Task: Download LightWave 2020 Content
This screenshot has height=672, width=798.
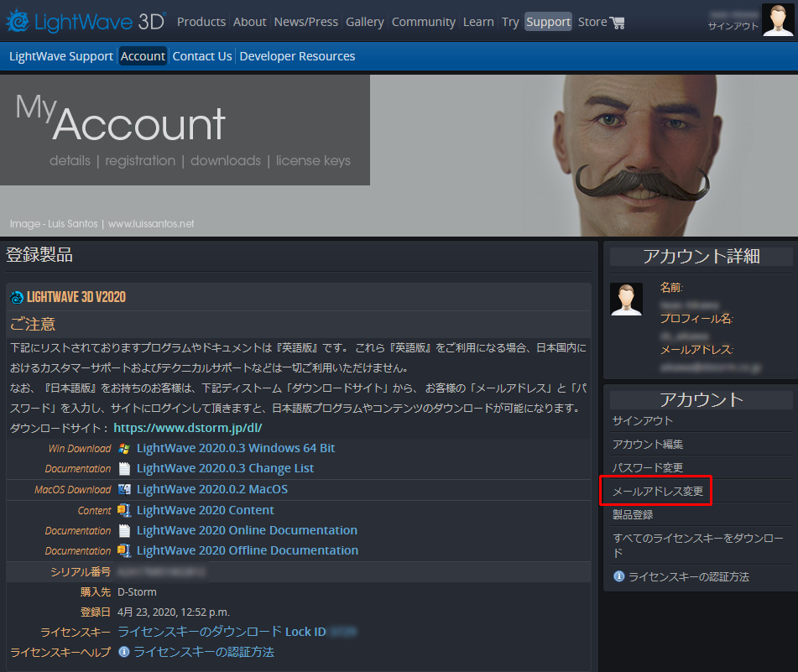Action: point(205,510)
